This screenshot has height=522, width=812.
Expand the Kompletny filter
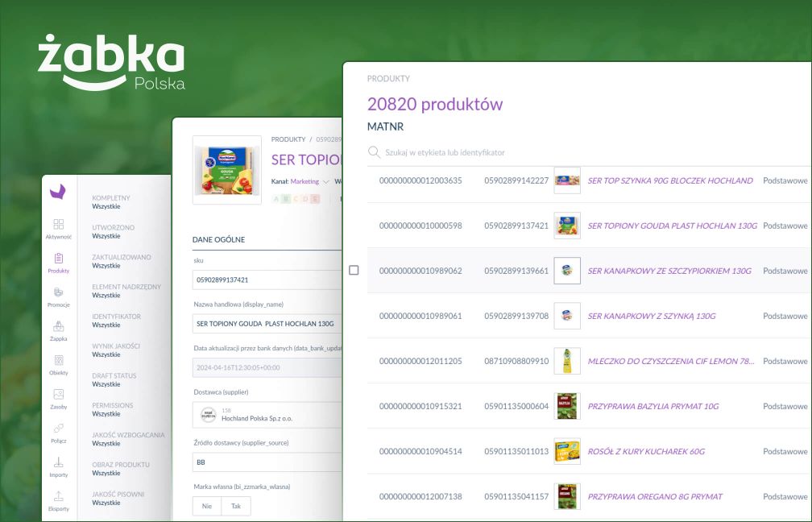click(122, 202)
